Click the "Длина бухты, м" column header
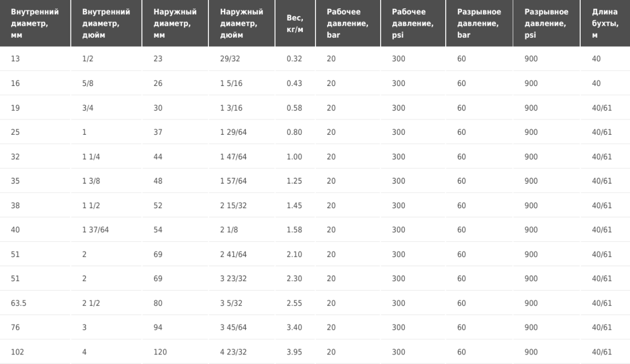 pos(605,24)
